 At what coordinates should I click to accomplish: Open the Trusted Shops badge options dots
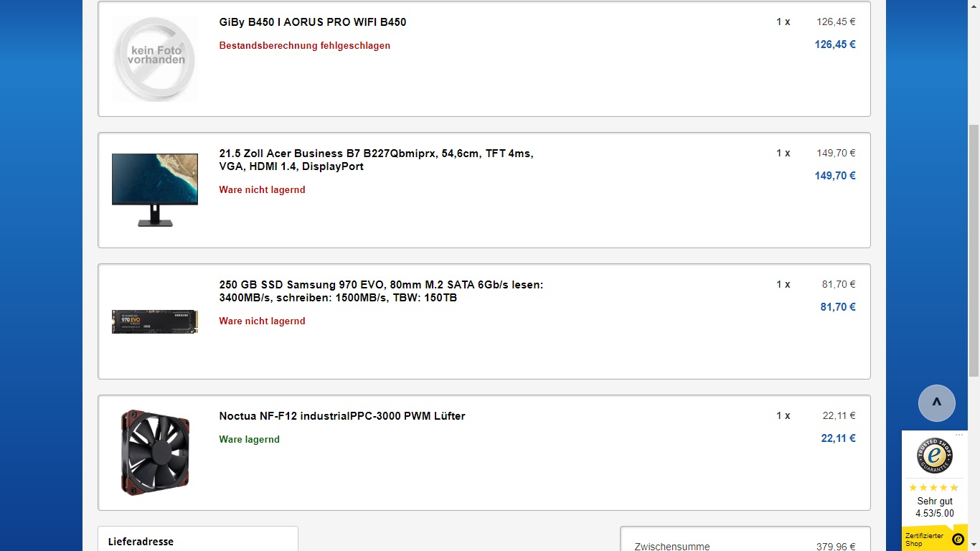click(959, 435)
